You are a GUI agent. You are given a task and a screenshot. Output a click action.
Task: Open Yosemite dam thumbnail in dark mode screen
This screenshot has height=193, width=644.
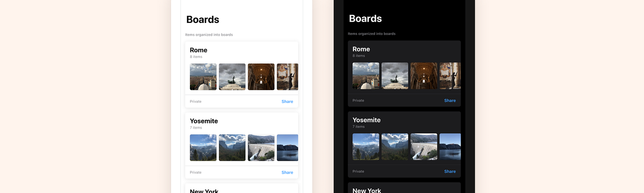pos(424,147)
